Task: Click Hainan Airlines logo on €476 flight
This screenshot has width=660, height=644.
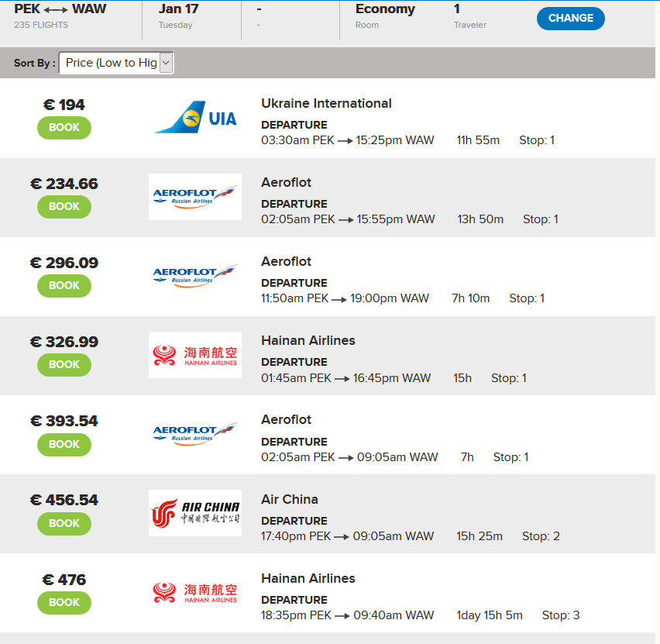Action: (195, 592)
